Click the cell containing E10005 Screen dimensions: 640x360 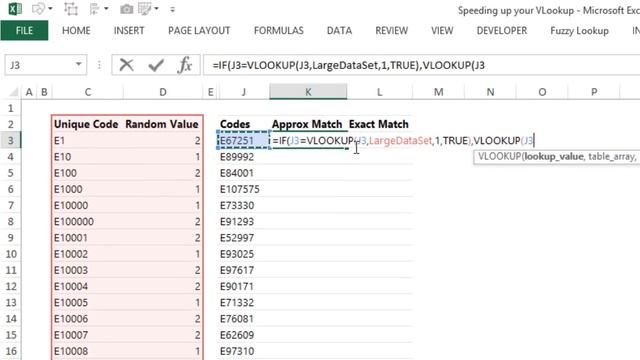click(87, 302)
